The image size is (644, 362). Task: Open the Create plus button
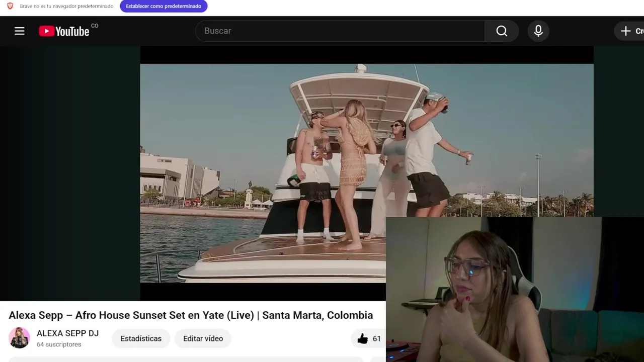(630, 31)
